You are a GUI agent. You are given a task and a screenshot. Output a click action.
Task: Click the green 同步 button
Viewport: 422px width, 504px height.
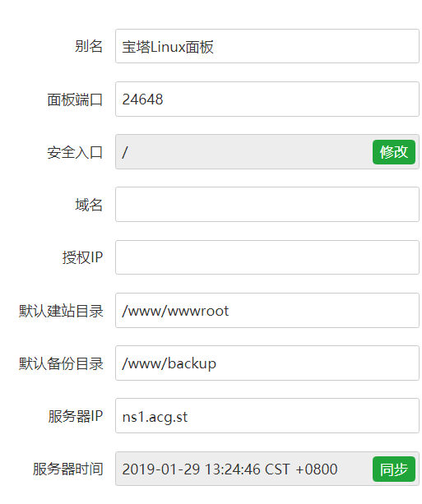[x=394, y=469]
